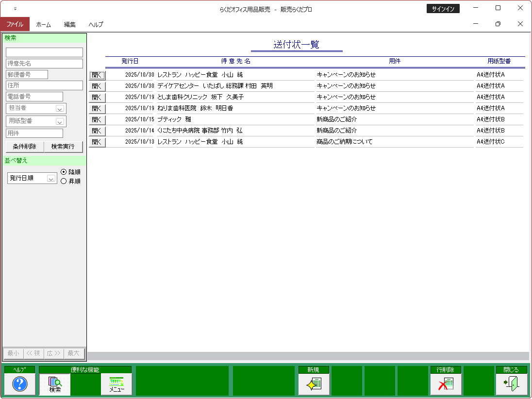This screenshot has width=532, height=399.
Task: Expand the 担当者 dropdown
Action: pyautogui.click(x=60, y=108)
